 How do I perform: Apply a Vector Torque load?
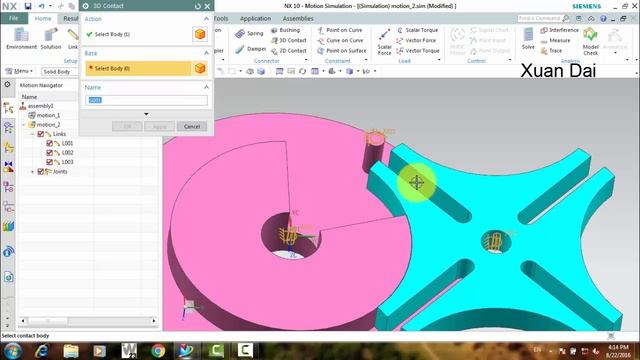tap(418, 51)
